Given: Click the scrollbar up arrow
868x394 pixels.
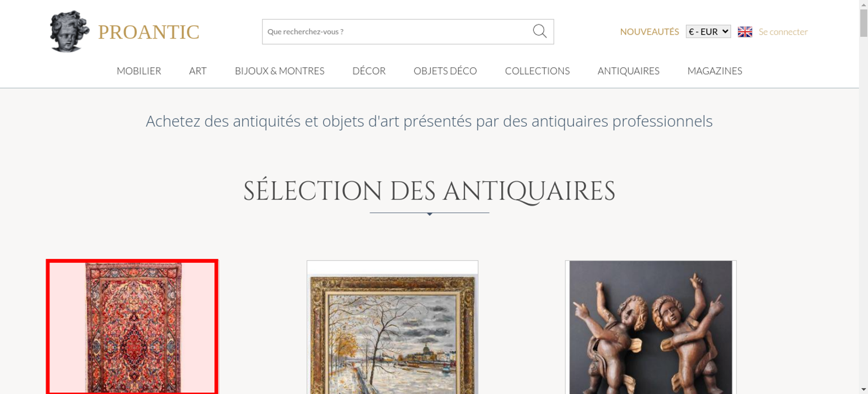Looking at the screenshot, I should click(864, 4).
